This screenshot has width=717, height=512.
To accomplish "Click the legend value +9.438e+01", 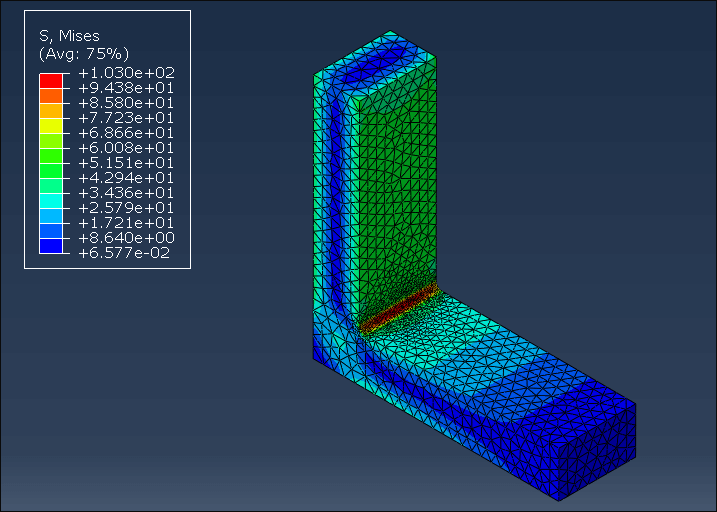I will (x=127, y=88).
